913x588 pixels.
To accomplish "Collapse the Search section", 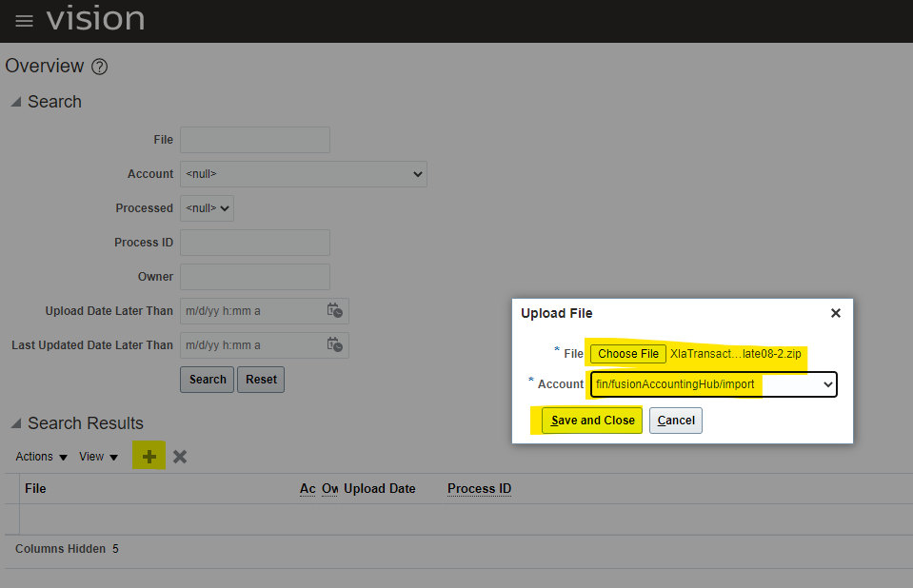I will click(x=15, y=102).
